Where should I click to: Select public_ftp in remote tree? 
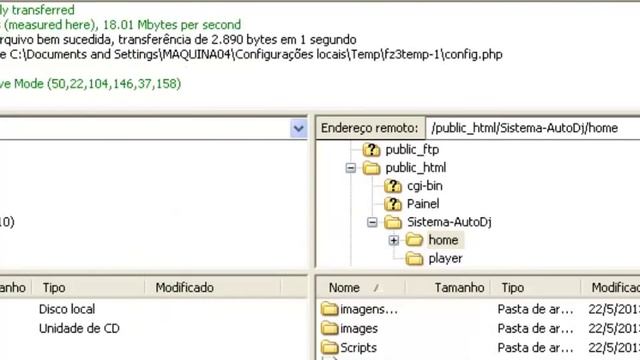[x=412, y=150]
